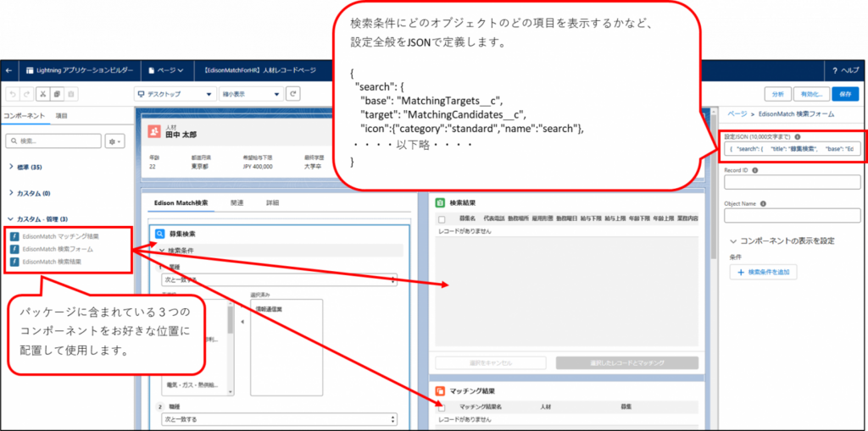
Task: Click the back arrow in the header
Action: 8,70
